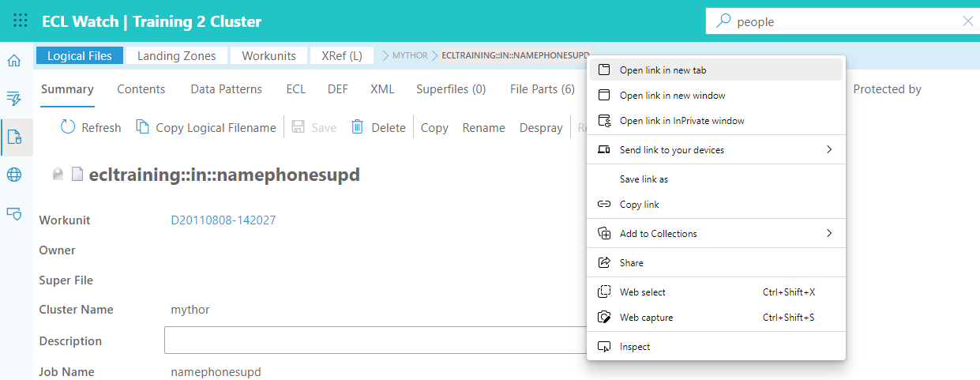Open the Landing Zones tab
Image resolution: width=980 pixels, height=380 pixels.
[x=176, y=55]
